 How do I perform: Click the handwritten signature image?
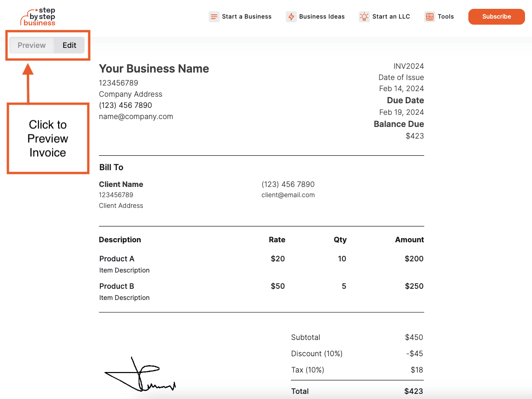click(140, 374)
